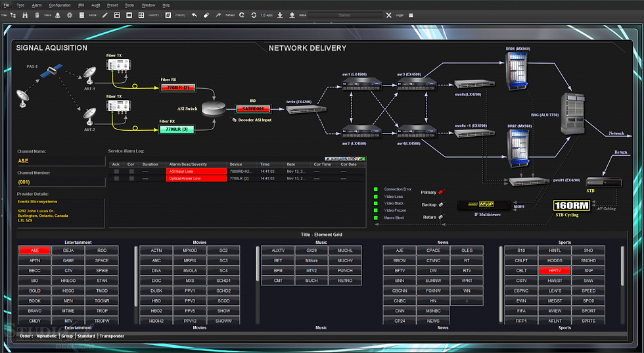The width and height of the screenshot is (644, 353).
Task: Click the tree structure toolbar icon
Action: (x=13, y=15)
